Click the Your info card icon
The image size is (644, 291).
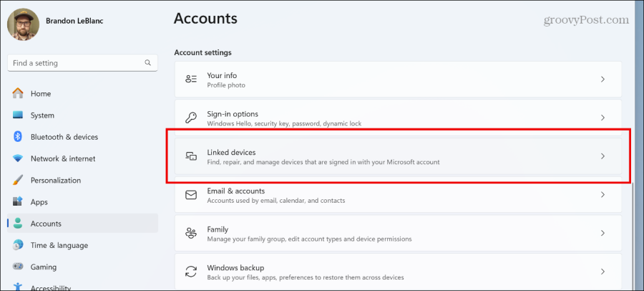point(191,80)
